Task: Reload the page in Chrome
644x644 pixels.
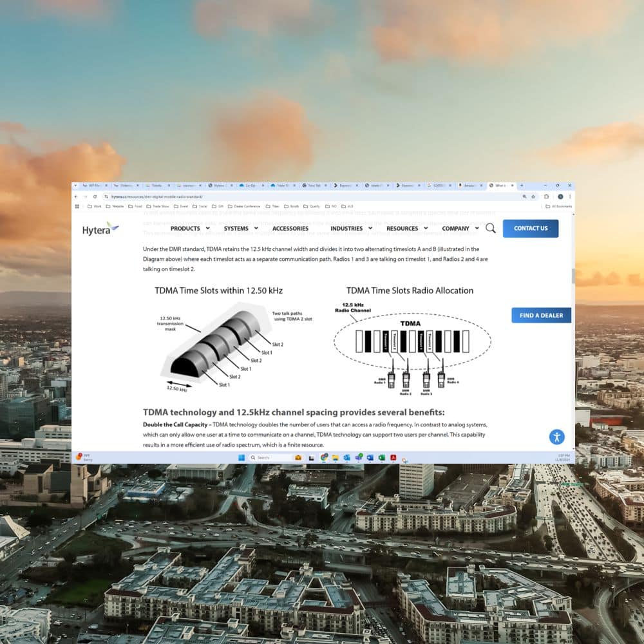Action: [x=95, y=196]
